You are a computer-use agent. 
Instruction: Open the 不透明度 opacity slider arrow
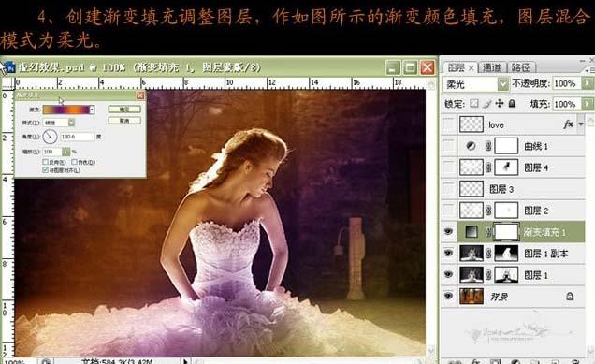[588, 83]
